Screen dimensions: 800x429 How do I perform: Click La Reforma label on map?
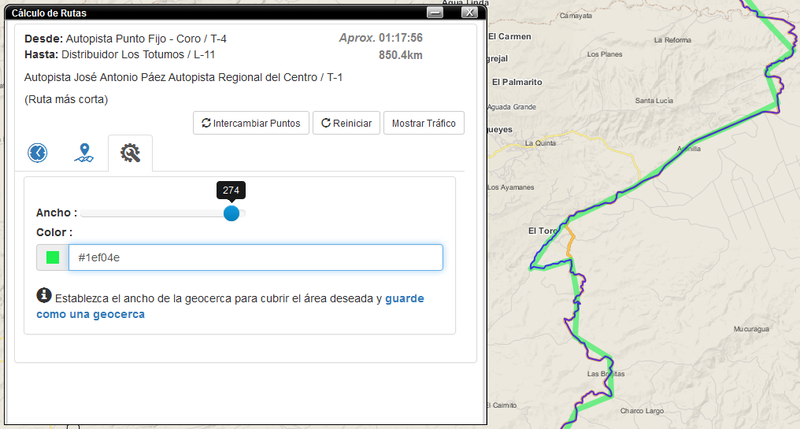point(672,40)
